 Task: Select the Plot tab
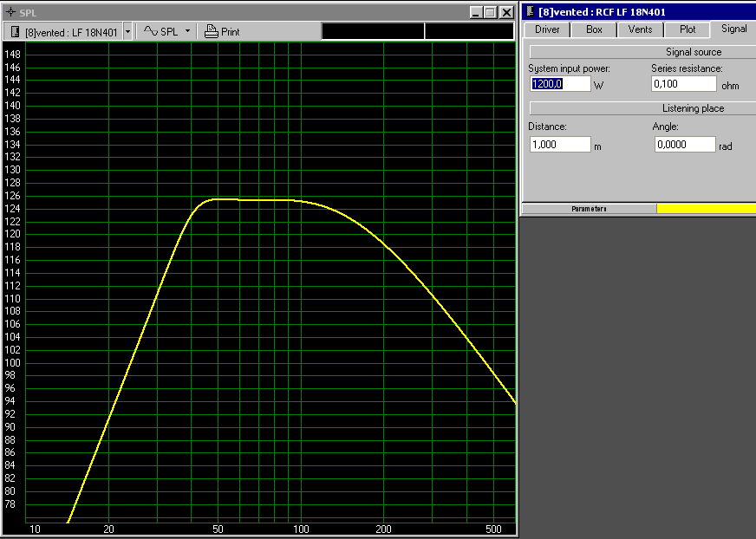coord(687,29)
